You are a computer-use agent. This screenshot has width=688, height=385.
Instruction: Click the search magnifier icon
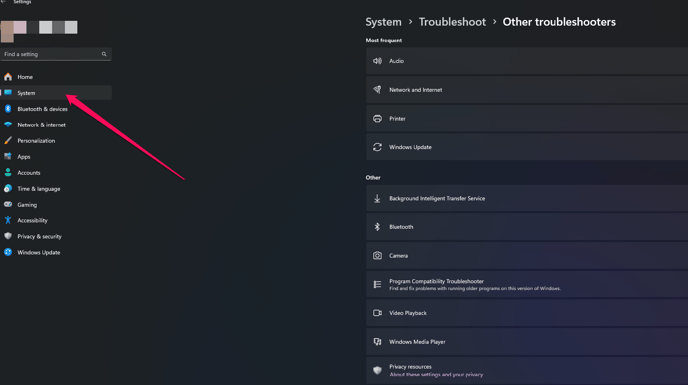click(x=104, y=54)
